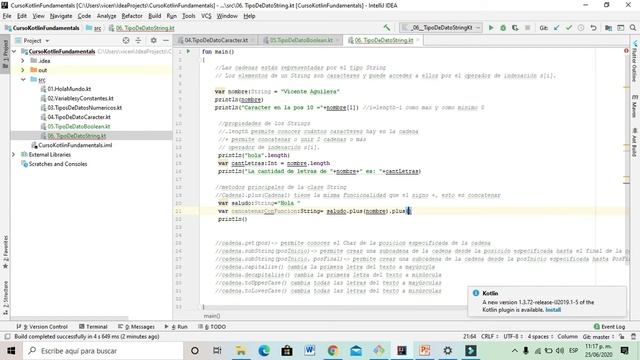This screenshot has height=360, width=640.
Task: Collapse the CursoKotlinFundamentals root node
Action: point(14,51)
